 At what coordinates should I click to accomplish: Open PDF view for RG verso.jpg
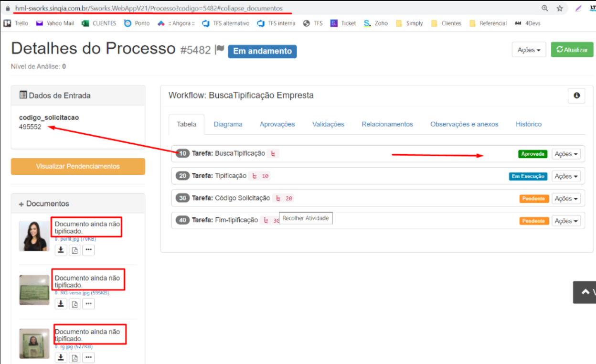[x=74, y=303]
